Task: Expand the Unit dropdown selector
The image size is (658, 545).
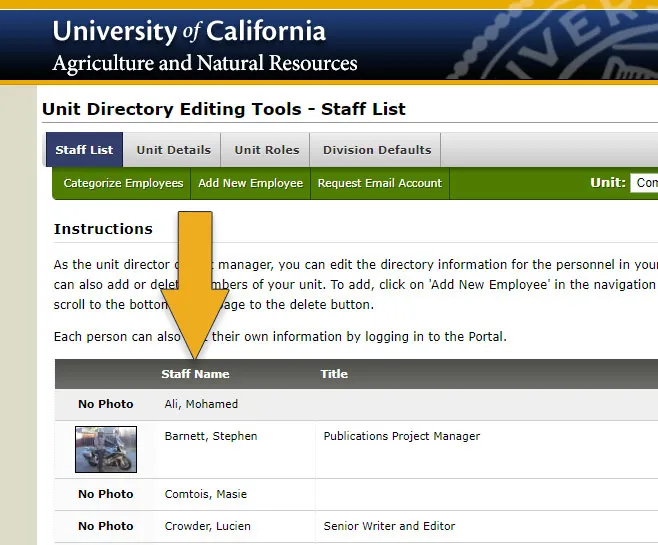Action: coord(644,183)
